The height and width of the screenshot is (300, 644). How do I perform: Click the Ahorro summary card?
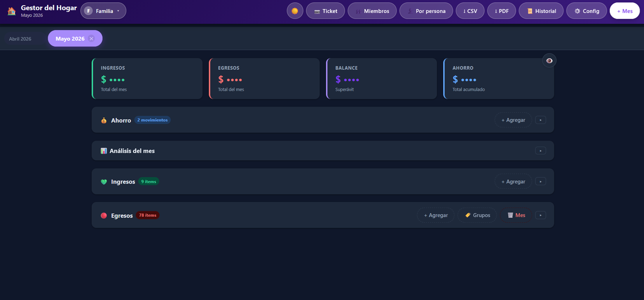click(499, 78)
